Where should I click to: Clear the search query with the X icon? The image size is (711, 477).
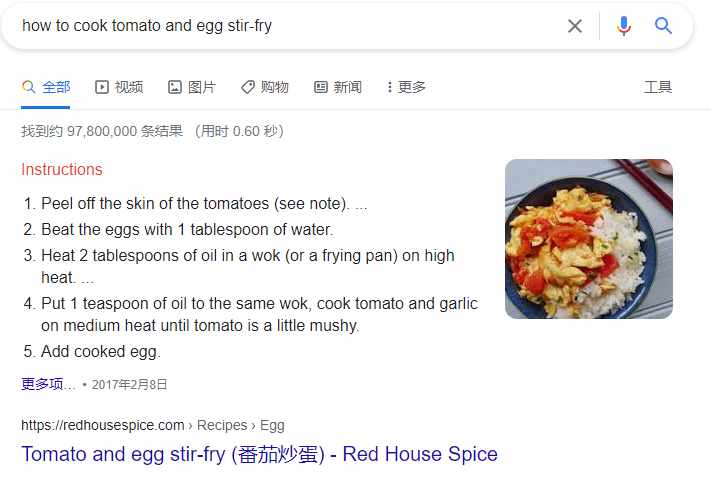coord(575,26)
